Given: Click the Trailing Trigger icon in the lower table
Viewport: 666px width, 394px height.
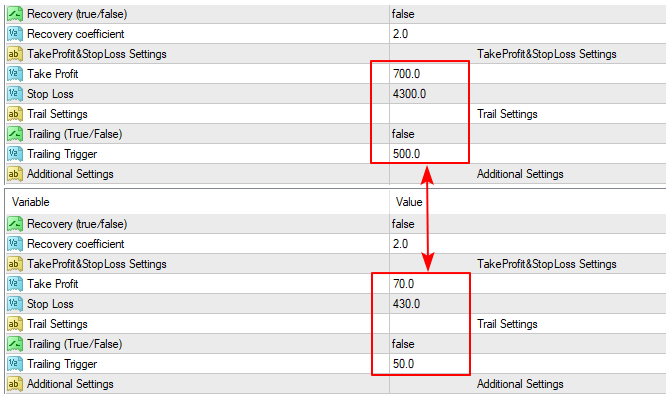Looking at the screenshot, I should pos(14,364).
